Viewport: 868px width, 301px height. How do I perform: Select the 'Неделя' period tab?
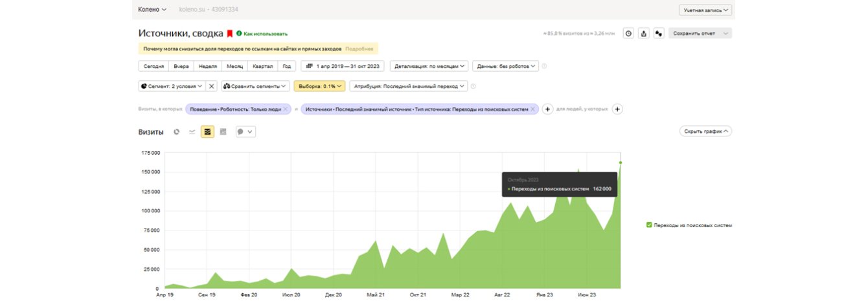coord(207,66)
